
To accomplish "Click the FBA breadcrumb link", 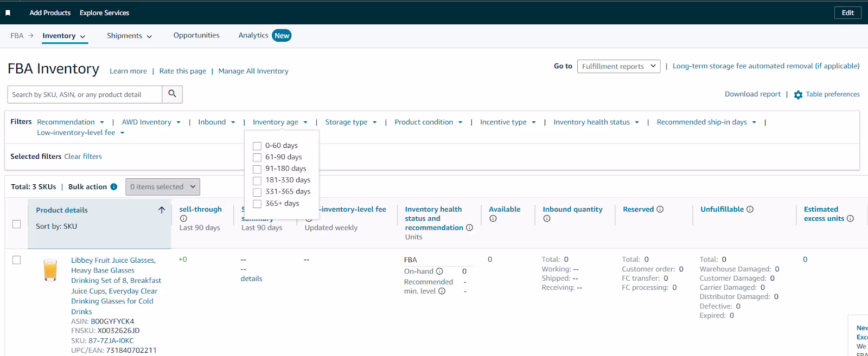I will 17,36.
